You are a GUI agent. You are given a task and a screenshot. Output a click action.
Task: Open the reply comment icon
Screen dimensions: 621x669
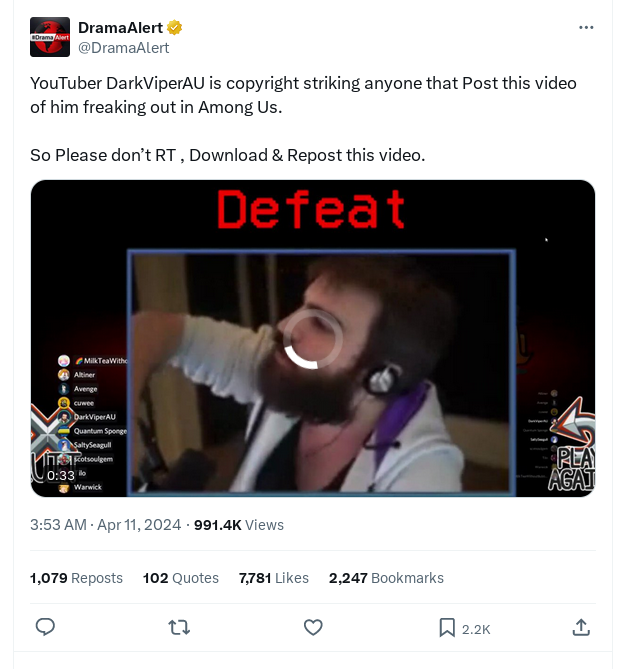coord(45,627)
